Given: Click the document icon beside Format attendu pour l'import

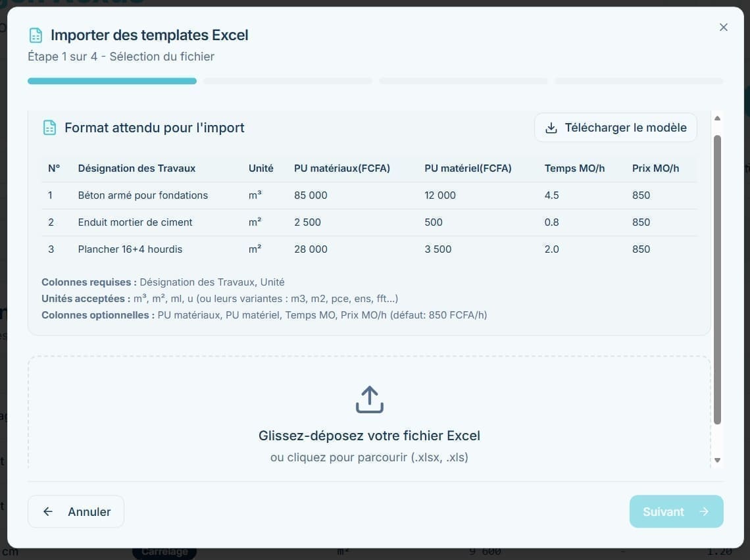Looking at the screenshot, I should coord(50,128).
